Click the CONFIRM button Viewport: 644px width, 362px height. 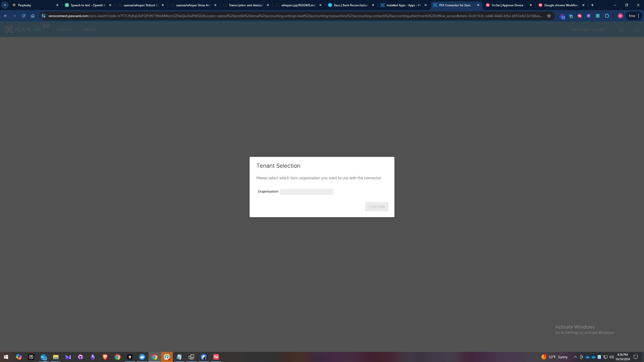click(x=376, y=207)
